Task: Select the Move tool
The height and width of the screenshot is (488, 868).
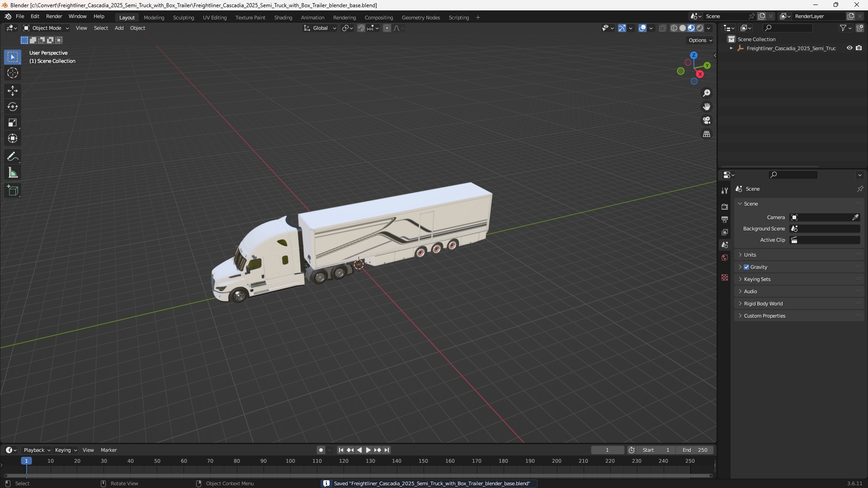Action: pos(13,91)
